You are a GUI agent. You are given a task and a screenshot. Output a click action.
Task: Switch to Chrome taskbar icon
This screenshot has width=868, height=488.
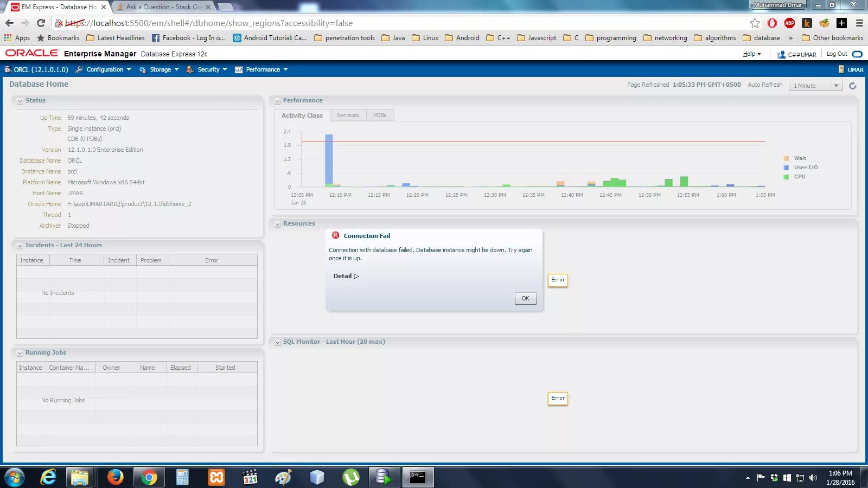pos(148,477)
